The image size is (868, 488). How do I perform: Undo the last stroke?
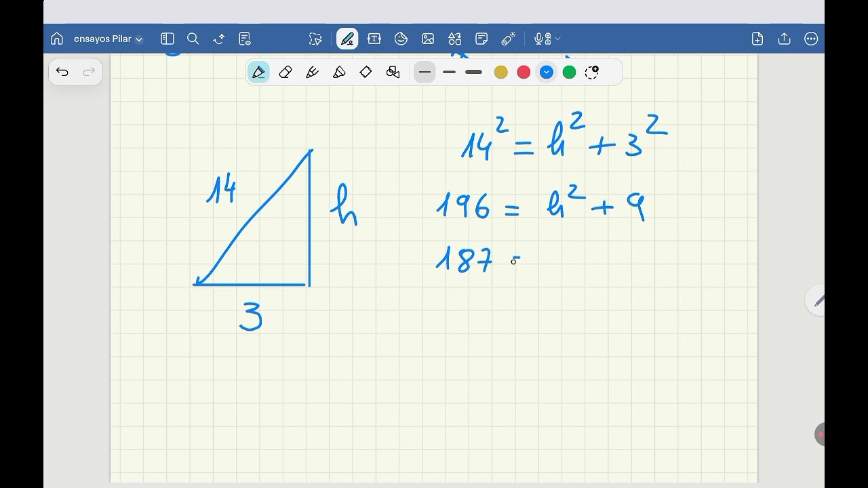pyautogui.click(x=62, y=72)
